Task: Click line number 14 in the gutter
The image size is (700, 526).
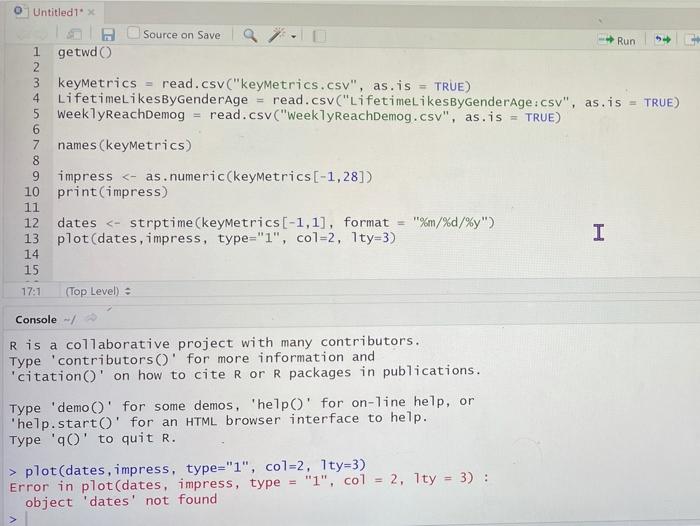Action: [31, 254]
